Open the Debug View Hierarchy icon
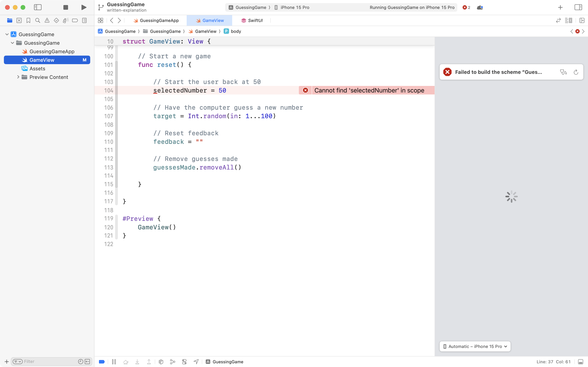Image resolution: width=588 pixels, height=367 pixels. pyautogui.click(x=161, y=362)
